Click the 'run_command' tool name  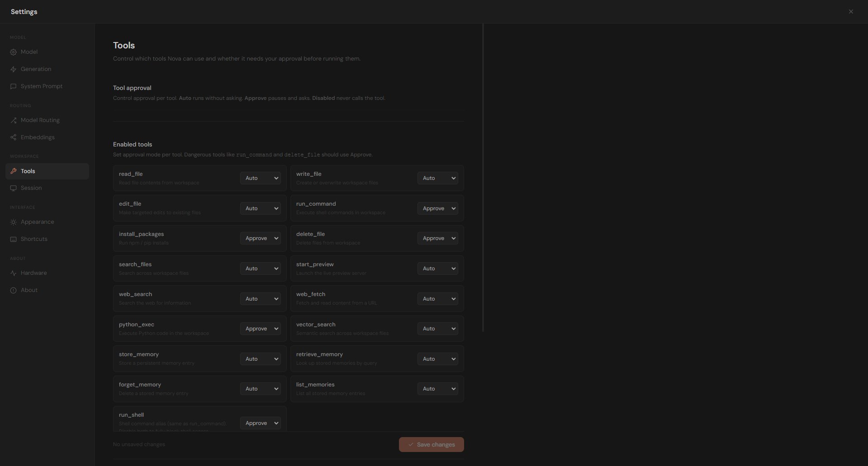[316, 204]
